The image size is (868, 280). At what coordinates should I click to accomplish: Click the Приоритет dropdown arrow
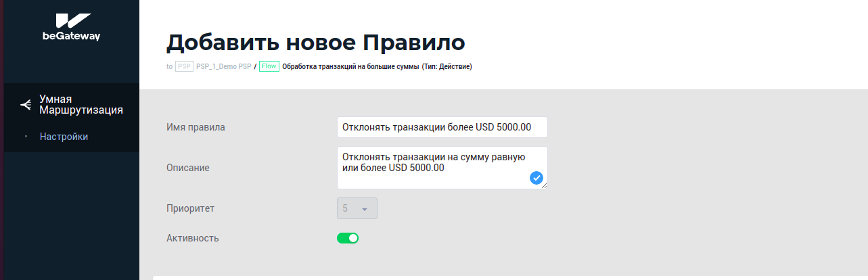[365, 209]
